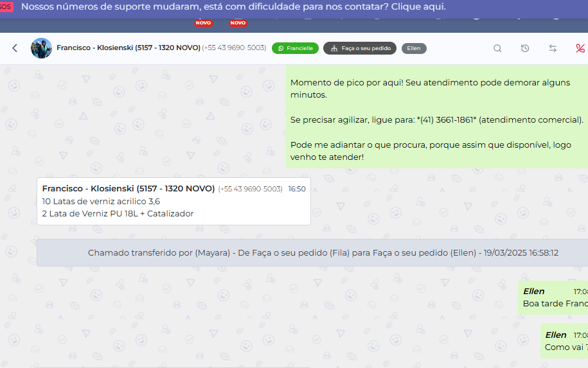
Task: Click the red SOS label at top-left
Action: click(6, 7)
